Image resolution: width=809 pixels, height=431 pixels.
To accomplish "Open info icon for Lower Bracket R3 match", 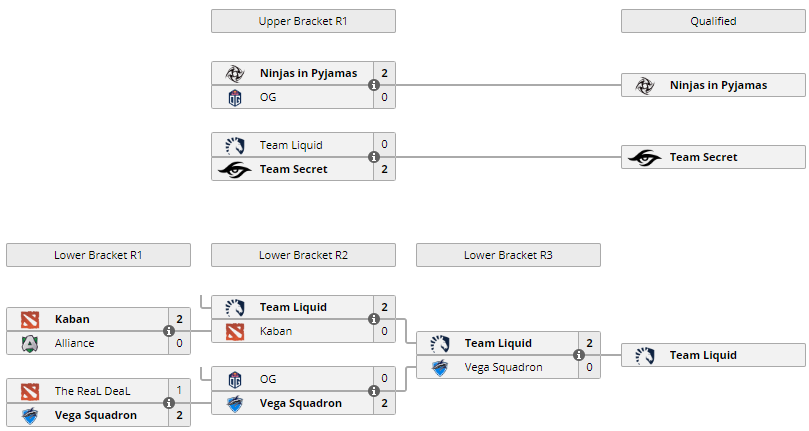I will pos(579,355).
